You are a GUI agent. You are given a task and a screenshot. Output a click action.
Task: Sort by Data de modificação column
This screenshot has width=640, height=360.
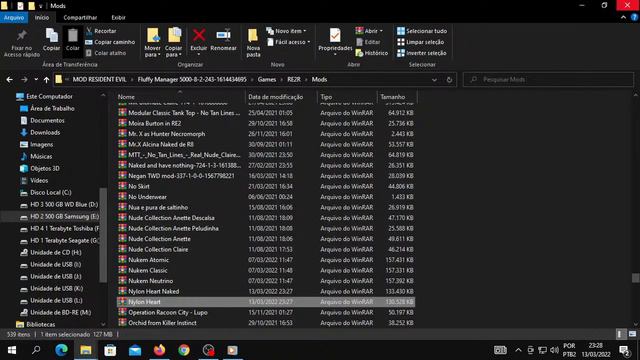276,97
